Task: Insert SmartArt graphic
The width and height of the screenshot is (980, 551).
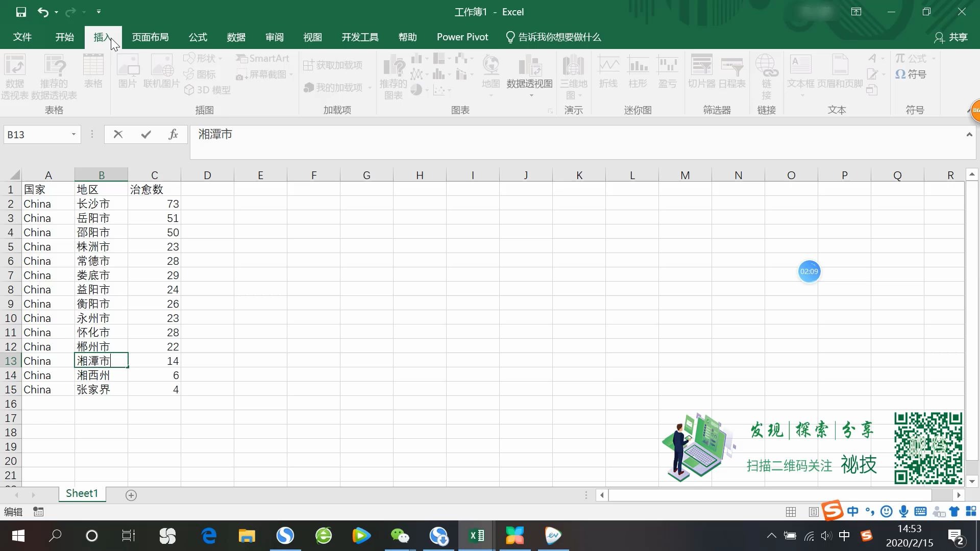Action: click(x=263, y=58)
